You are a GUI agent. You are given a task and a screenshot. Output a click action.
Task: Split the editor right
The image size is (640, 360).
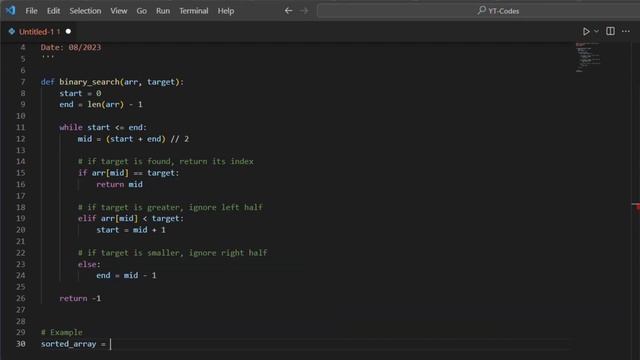pyautogui.click(x=610, y=31)
